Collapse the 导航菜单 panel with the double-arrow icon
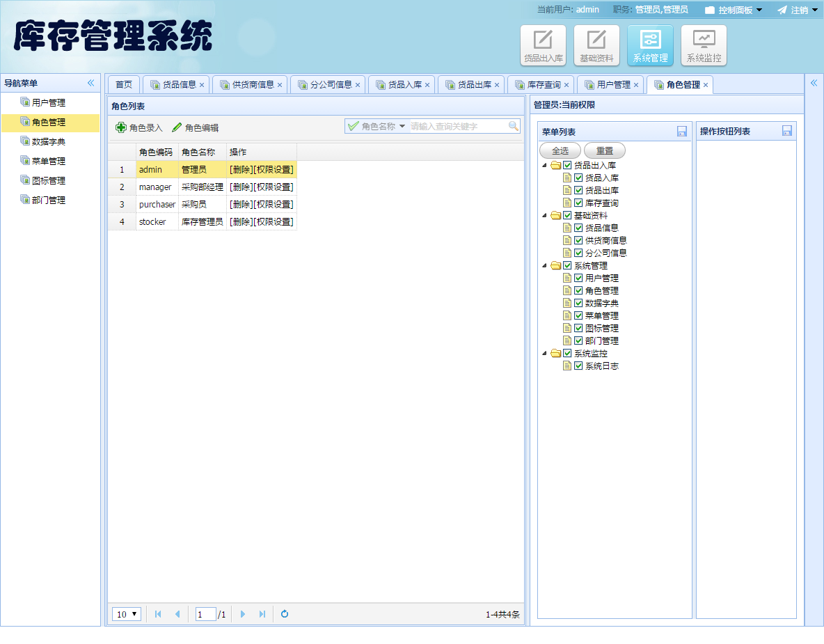This screenshot has height=644, width=824. pyautogui.click(x=91, y=83)
